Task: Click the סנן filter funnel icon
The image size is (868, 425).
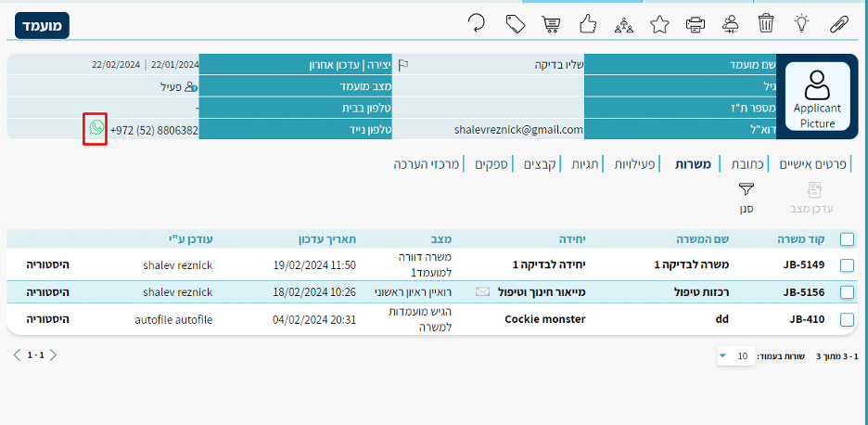Action: click(747, 189)
